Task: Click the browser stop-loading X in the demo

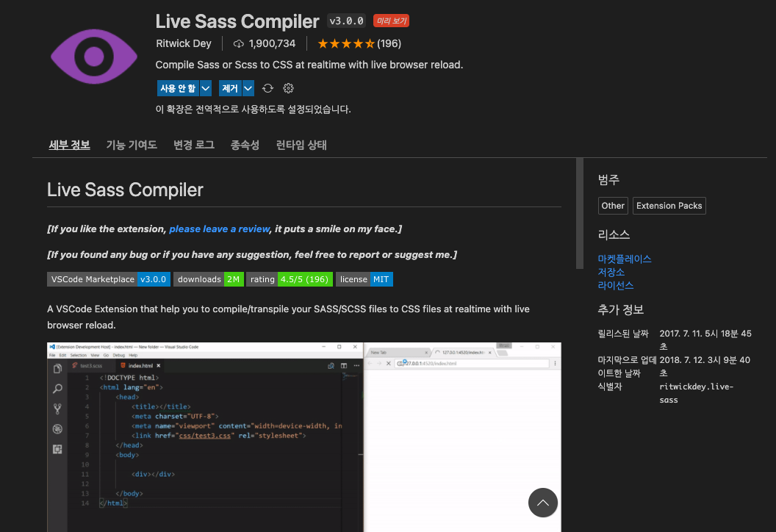Action: pyautogui.click(x=389, y=363)
